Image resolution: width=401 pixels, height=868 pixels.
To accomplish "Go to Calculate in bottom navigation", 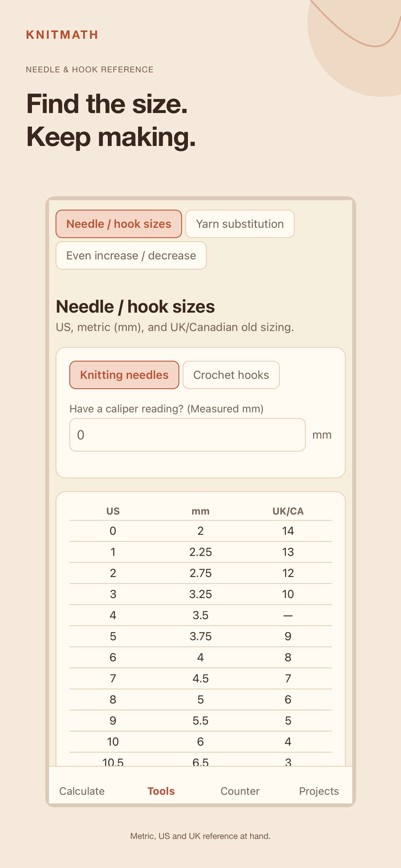I will (x=82, y=791).
